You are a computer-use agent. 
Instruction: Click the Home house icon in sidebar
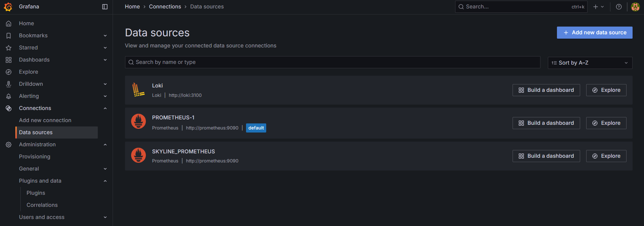coord(9,24)
